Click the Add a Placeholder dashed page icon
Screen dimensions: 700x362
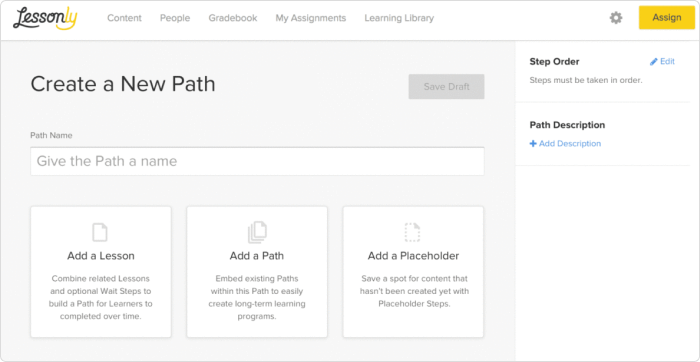pyautogui.click(x=412, y=232)
